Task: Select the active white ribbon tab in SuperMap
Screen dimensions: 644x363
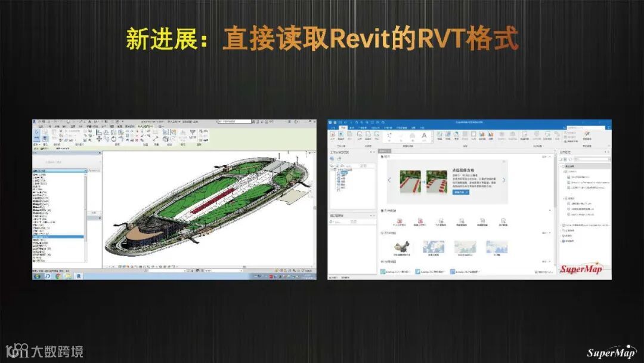Action: pos(342,128)
